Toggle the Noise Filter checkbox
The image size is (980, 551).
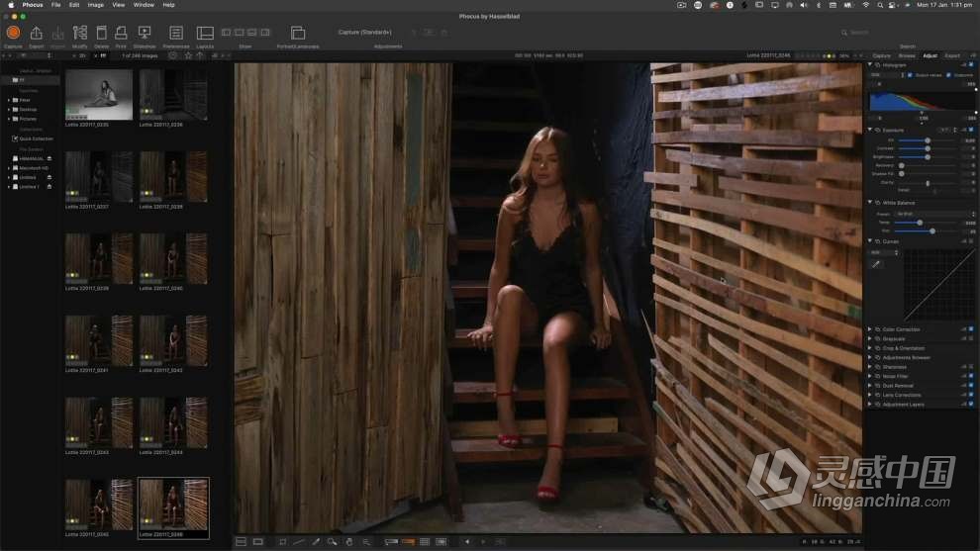[971, 376]
